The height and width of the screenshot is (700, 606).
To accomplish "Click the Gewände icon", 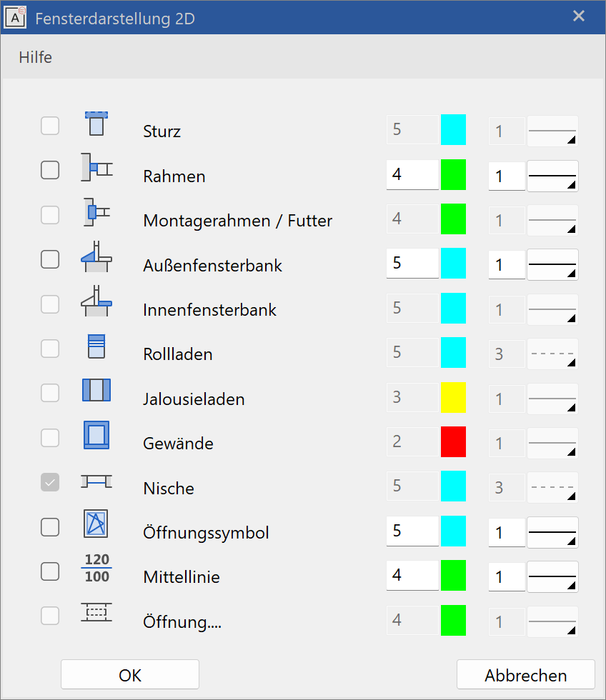I will pos(96,436).
